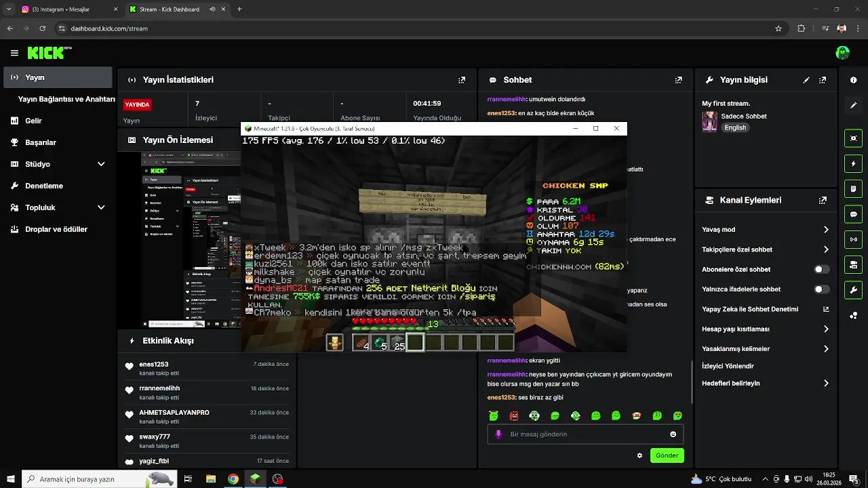Click the English language tag
The height and width of the screenshot is (488, 868).
735,127
